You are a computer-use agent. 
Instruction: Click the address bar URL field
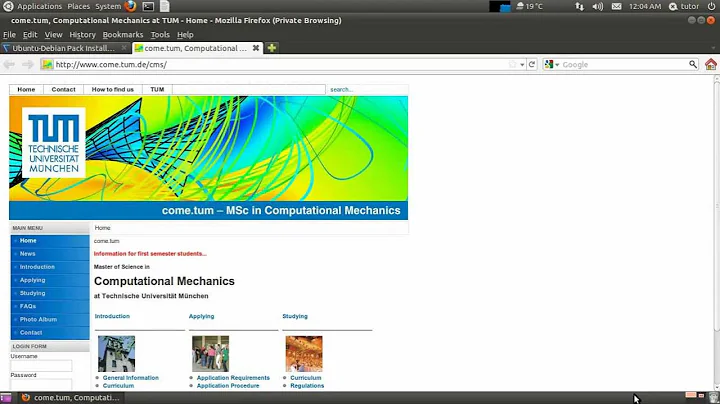click(x=280, y=64)
